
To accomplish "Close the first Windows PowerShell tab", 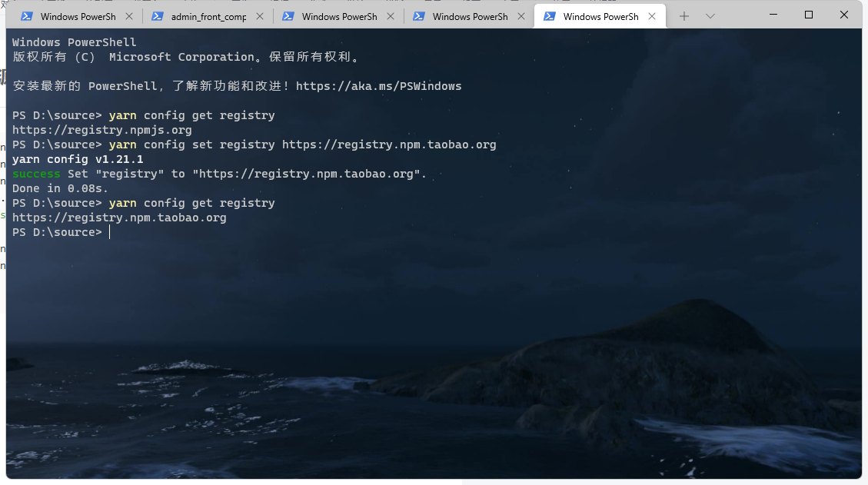I will (129, 17).
